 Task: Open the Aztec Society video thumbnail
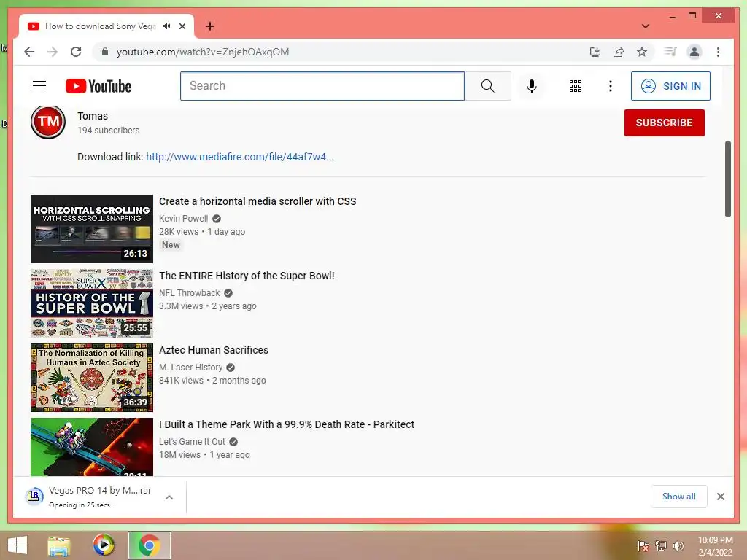click(x=92, y=378)
